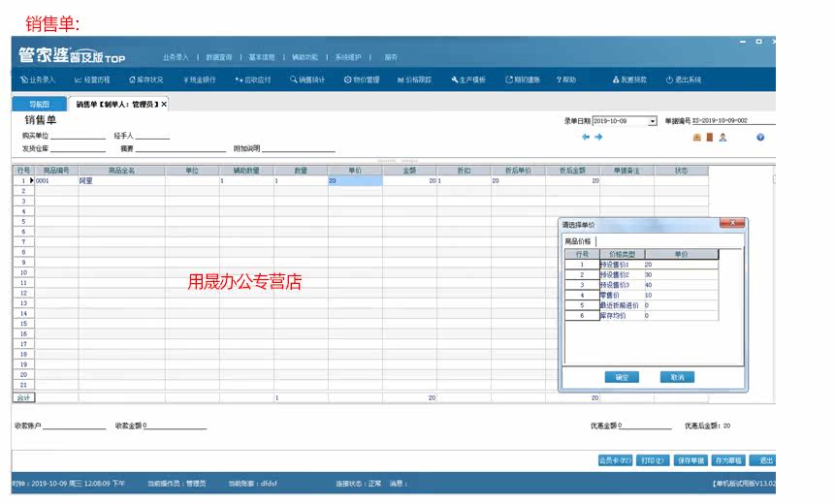This screenshot has height=504, width=835.
Task: Click the 单据备注 column header
Action: click(626, 171)
